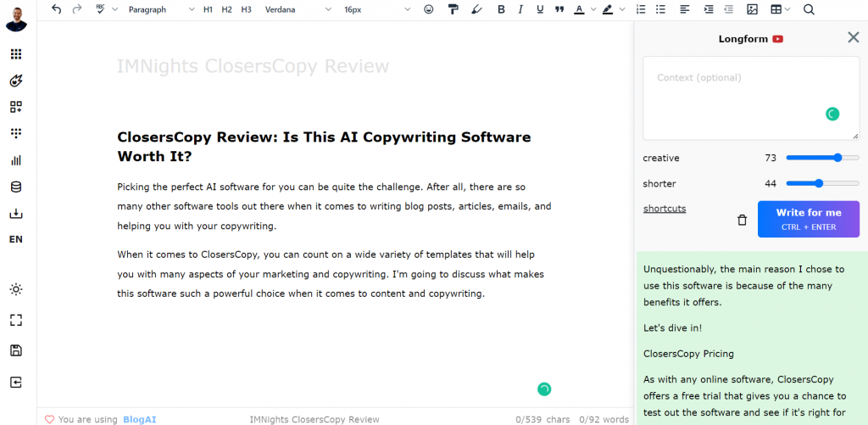The height and width of the screenshot is (425, 868).
Task: Apply H1 heading format
Action: click(208, 9)
